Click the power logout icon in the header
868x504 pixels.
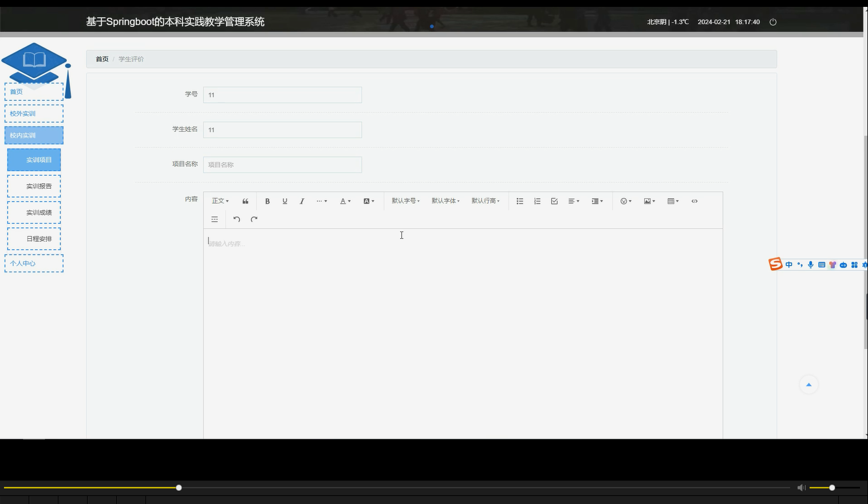773,22
